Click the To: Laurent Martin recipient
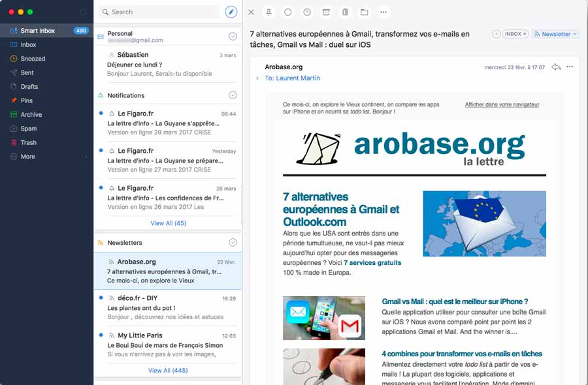 point(293,78)
